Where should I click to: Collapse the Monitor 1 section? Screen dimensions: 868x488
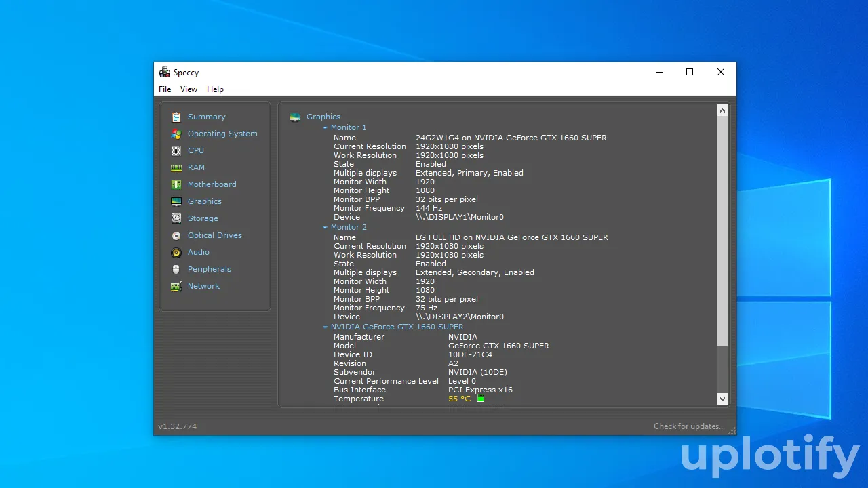click(325, 127)
